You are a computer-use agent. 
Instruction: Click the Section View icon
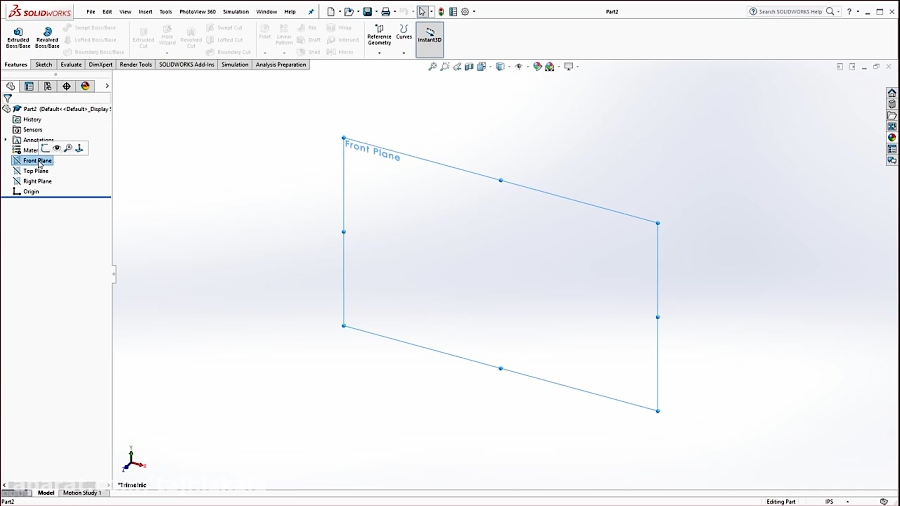[x=469, y=67]
